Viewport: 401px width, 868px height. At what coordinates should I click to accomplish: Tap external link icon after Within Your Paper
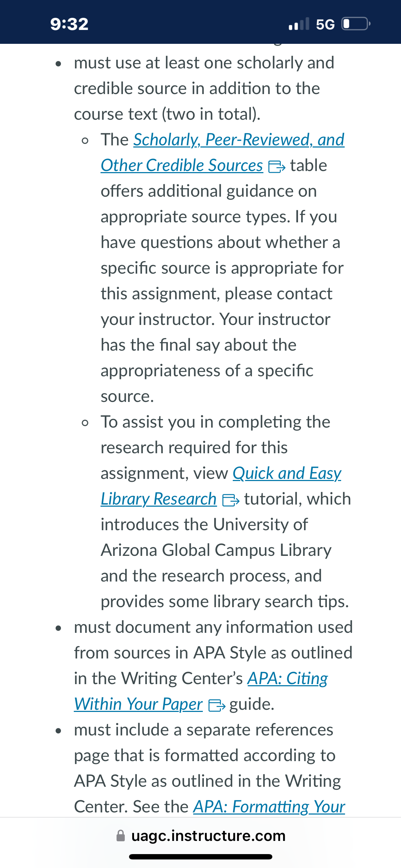pos(217,705)
